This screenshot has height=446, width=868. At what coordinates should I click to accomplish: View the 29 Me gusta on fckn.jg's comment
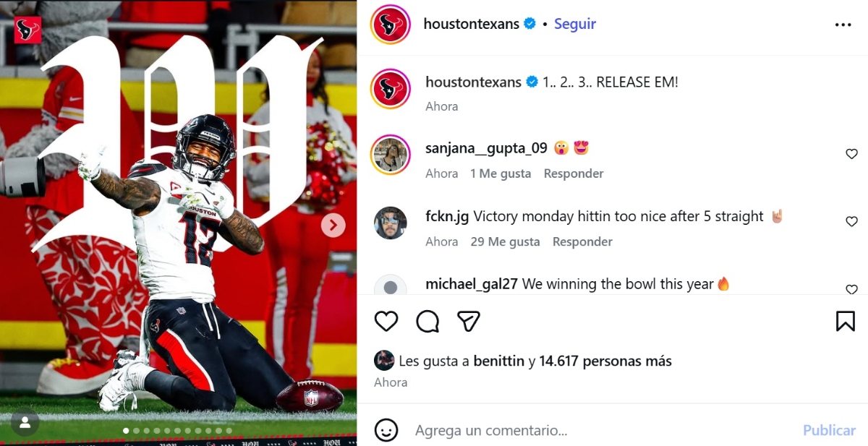(x=505, y=241)
